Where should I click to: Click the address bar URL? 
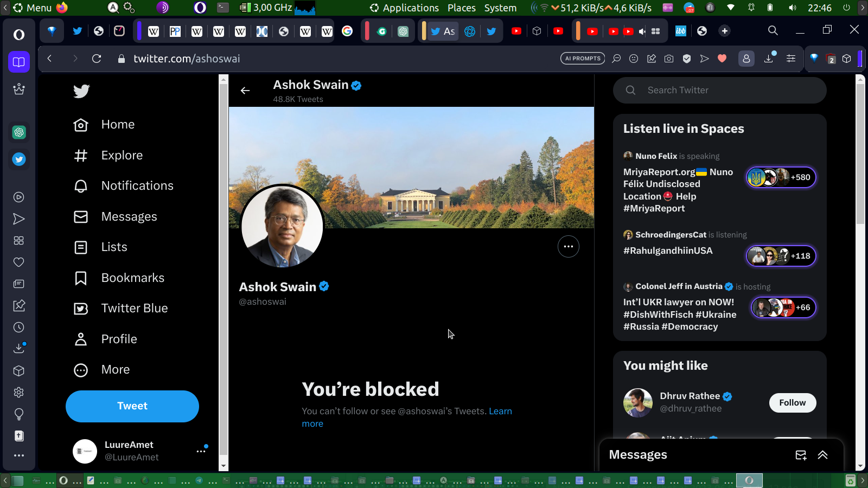(187, 59)
